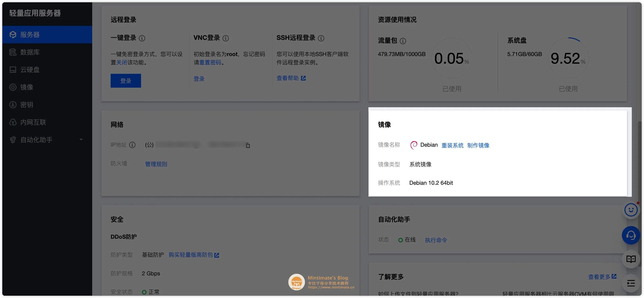
Task: Copy the IP address with copy icon
Action: click(248, 145)
